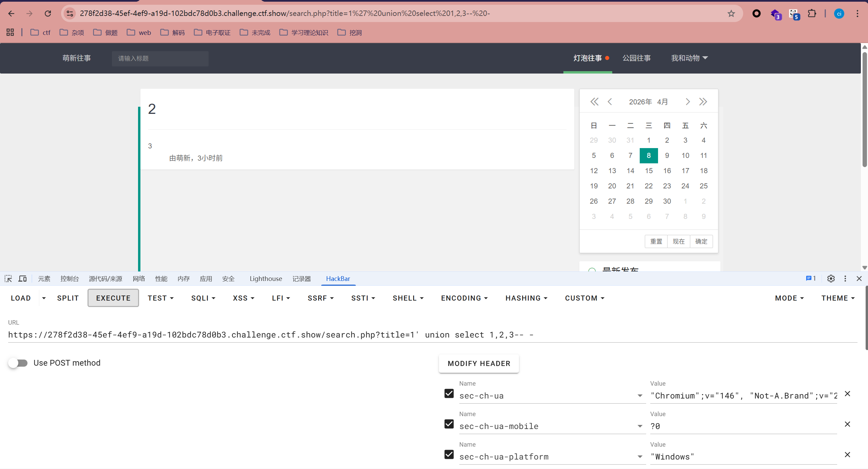Click the 请输入标题 search field
868x469 pixels.
160,58
